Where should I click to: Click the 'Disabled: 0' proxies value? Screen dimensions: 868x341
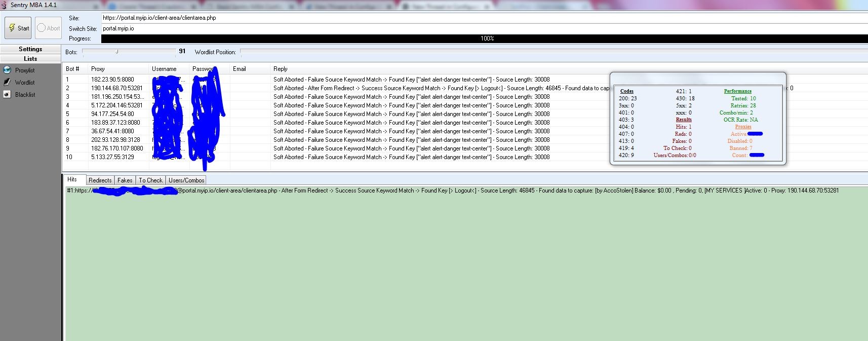click(740, 141)
